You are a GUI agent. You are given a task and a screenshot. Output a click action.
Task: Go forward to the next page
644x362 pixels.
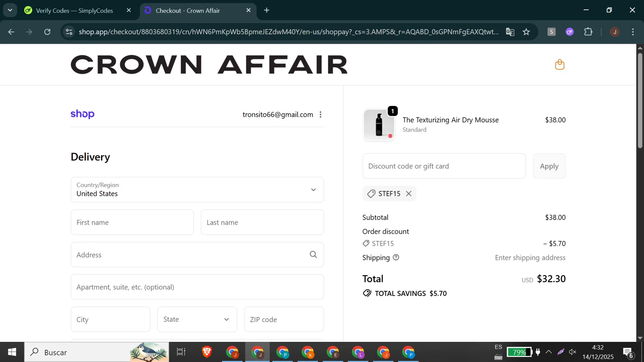(29, 32)
